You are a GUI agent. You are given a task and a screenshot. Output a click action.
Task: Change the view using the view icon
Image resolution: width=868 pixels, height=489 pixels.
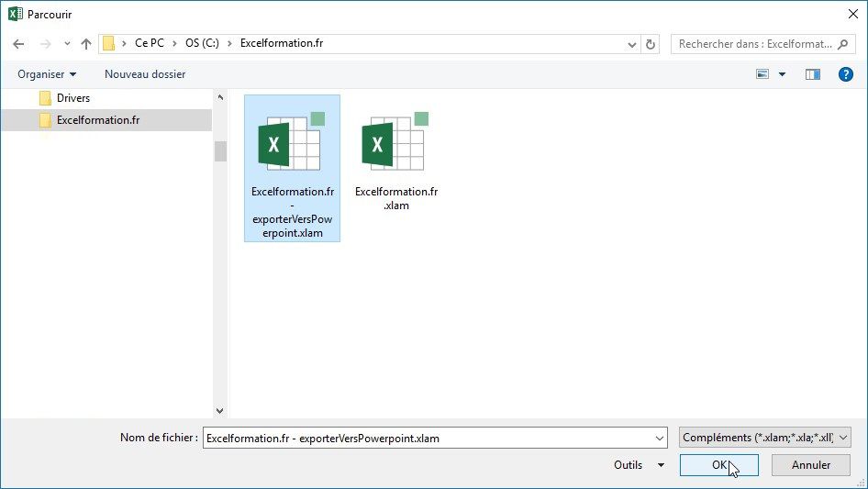tap(762, 74)
